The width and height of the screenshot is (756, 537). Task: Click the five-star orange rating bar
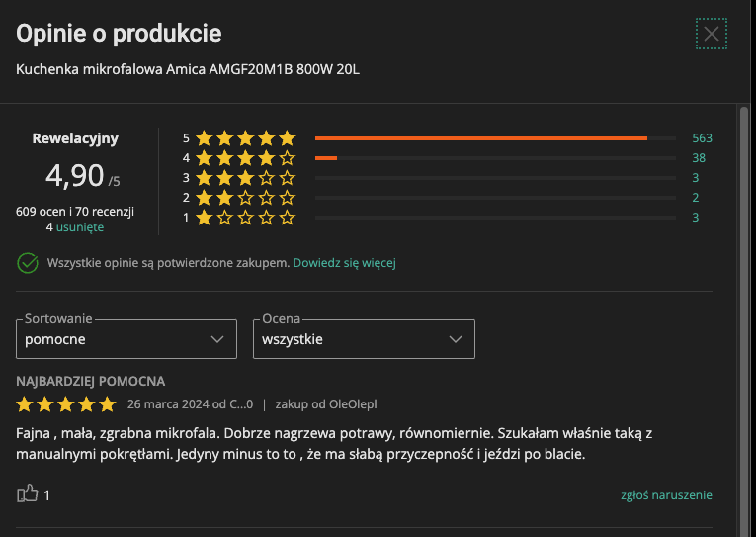[x=481, y=138]
